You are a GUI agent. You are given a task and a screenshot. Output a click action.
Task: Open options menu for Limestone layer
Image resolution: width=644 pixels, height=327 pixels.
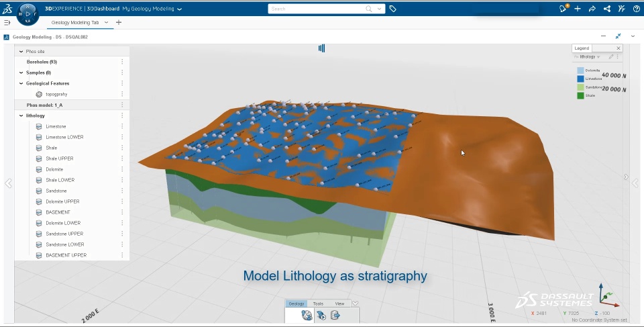click(122, 126)
